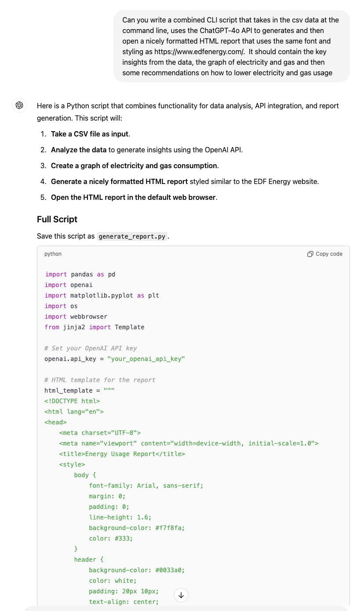Image resolution: width=364 pixels, height=611 pixels.
Task: Click the bold text Analyze the data
Action: click(x=79, y=150)
